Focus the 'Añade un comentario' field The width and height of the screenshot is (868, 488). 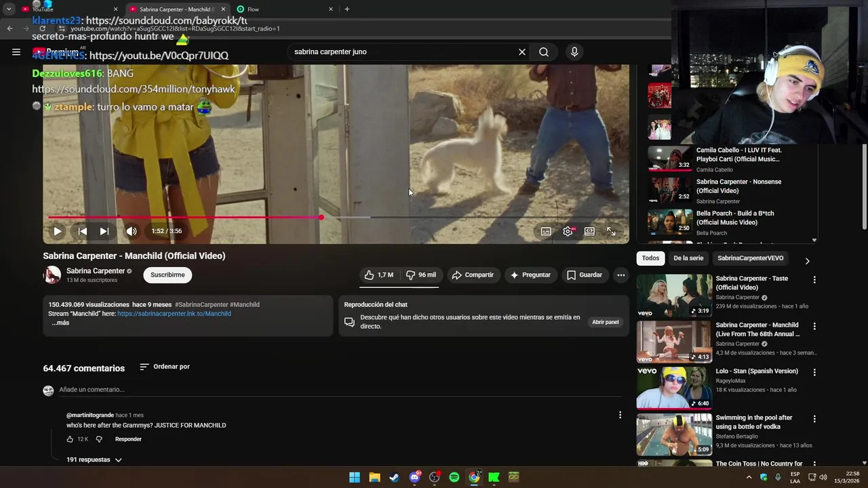339,390
